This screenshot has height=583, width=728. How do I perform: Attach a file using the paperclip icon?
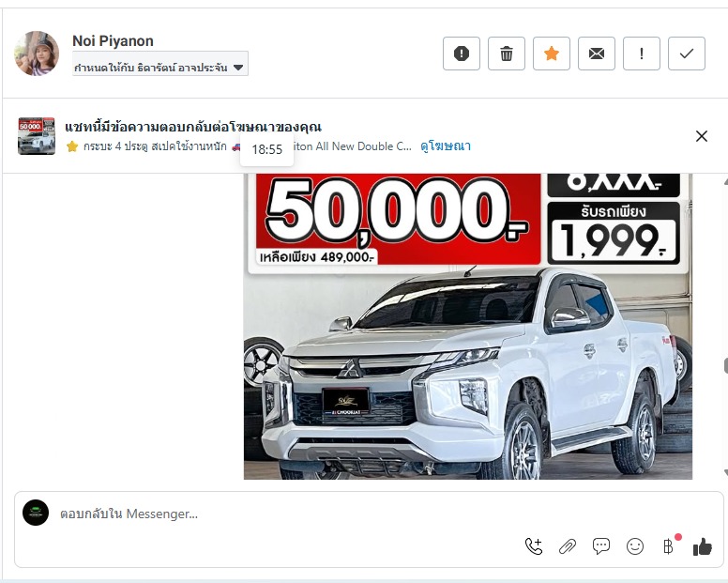click(x=568, y=546)
